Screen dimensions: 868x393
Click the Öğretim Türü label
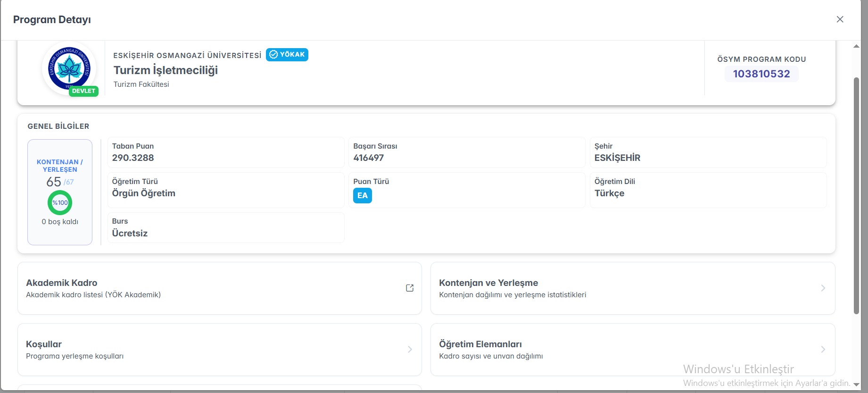tap(135, 182)
